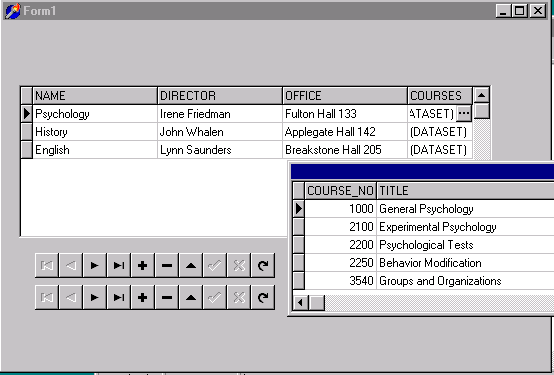The width and height of the screenshot is (554, 375).
Task: Click (DATASET) cell in English row
Action: pos(440,150)
